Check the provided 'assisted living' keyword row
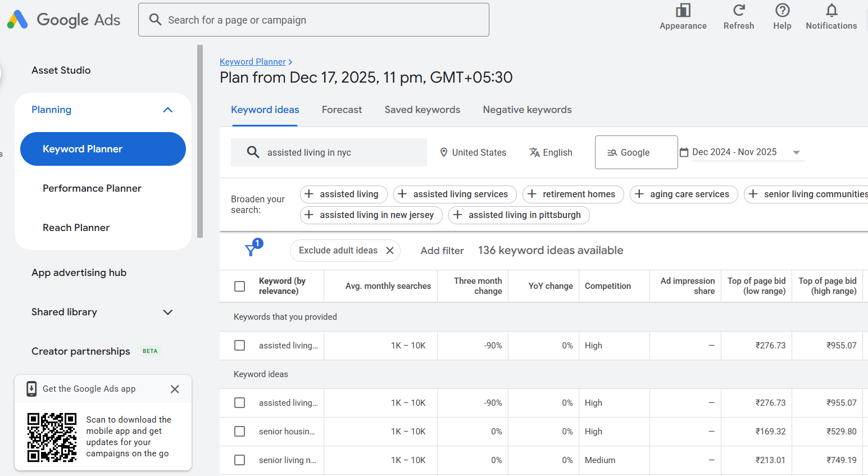 click(240, 346)
